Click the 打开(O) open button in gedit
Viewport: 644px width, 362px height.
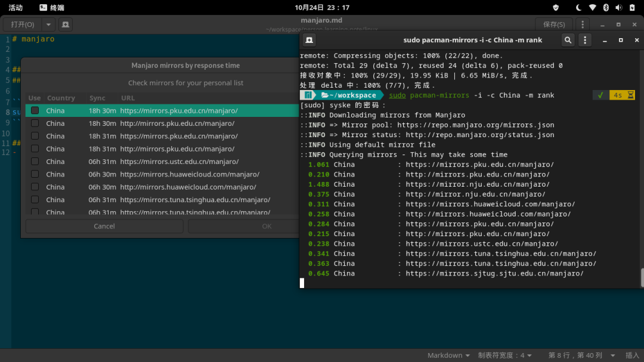click(23, 24)
